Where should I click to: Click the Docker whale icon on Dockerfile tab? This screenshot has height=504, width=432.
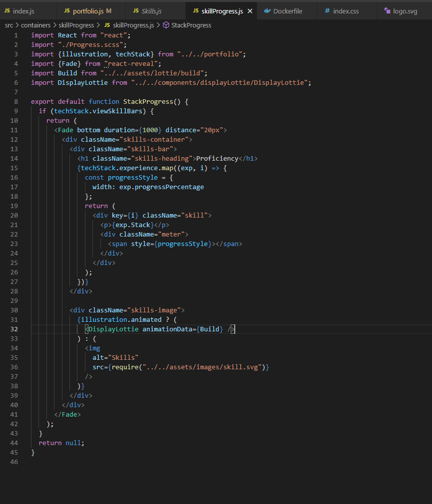tap(267, 10)
